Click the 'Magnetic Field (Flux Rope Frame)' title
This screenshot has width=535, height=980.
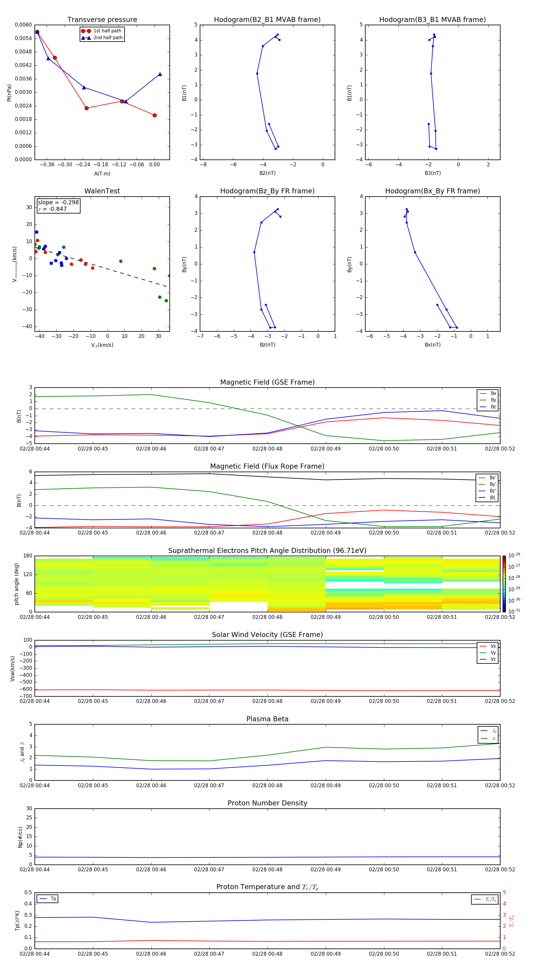tap(267, 466)
